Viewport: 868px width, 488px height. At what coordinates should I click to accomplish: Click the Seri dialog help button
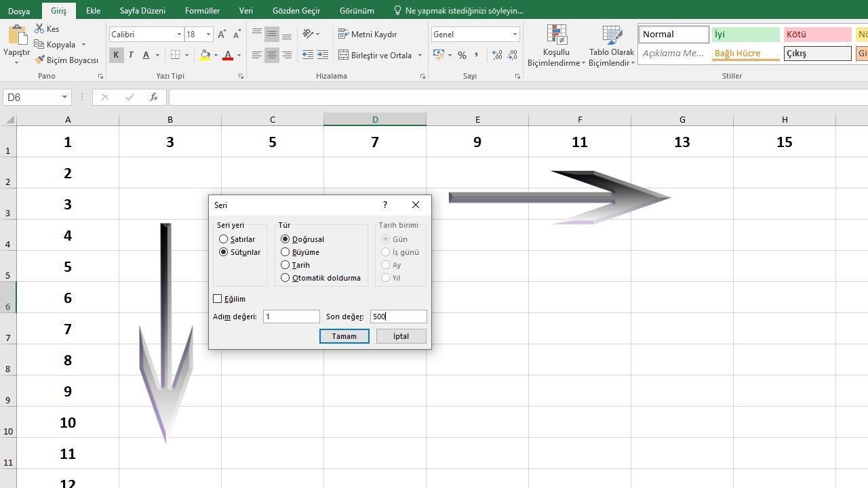(x=385, y=205)
